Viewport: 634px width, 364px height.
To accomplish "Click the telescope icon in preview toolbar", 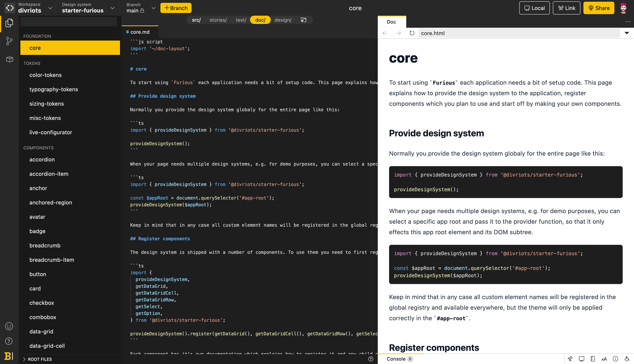I will [x=570, y=359].
